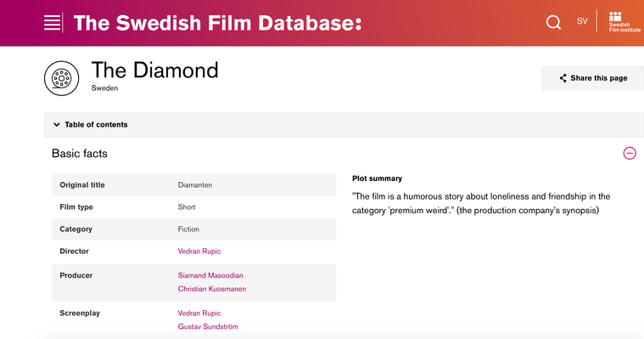Screen dimensions: 644x339
Task: Click the Plot summary heading
Action: coord(377,178)
